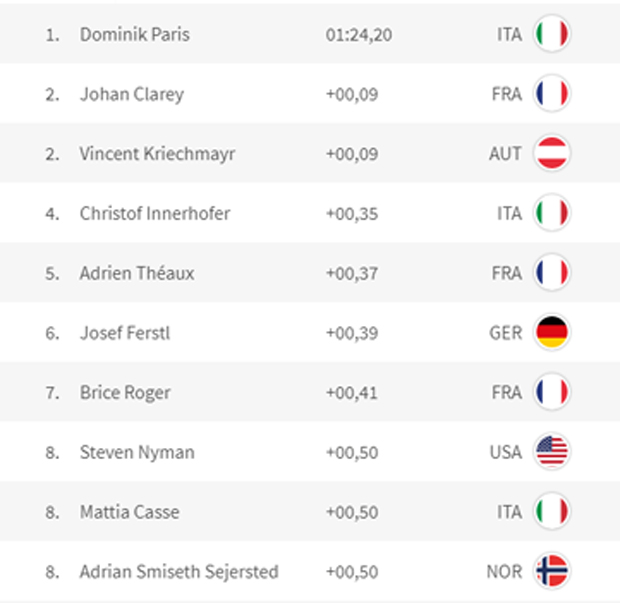The image size is (620, 603).
Task: Click the +00,41 time gap of Brice Roger
Action: coord(352,393)
